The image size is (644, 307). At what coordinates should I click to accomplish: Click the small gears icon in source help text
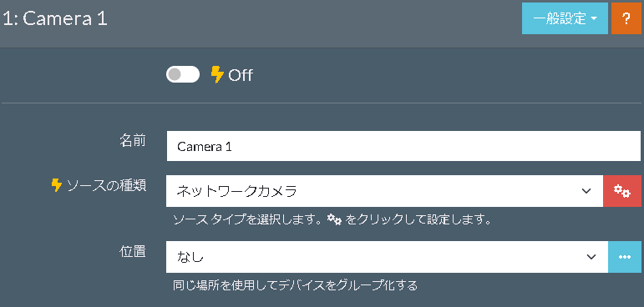click(335, 220)
